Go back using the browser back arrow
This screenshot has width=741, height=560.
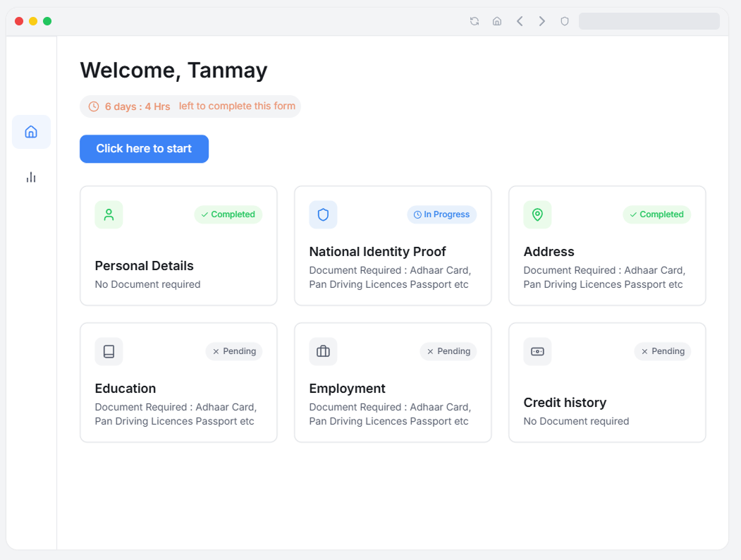click(520, 21)
